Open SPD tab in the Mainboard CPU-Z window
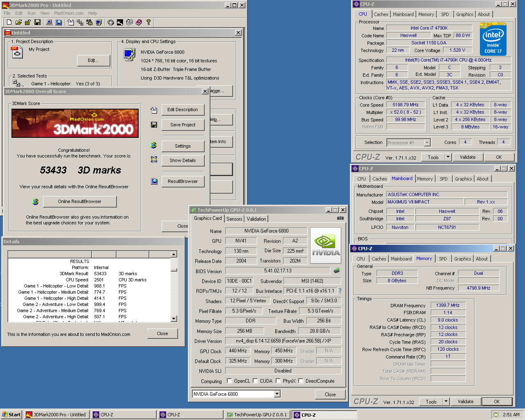The width and height of the screenshot is (525, 420). point(443,179)
